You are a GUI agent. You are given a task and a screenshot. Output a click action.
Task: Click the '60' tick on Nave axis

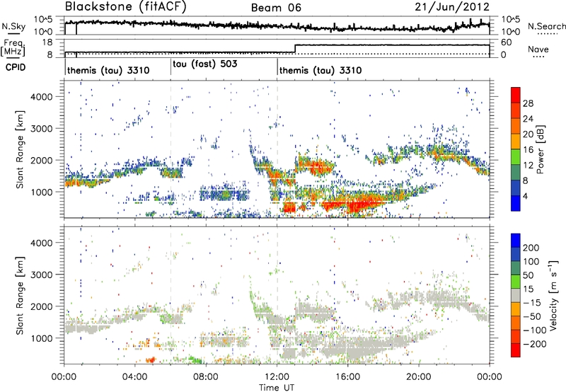click(x=507, y=42)
